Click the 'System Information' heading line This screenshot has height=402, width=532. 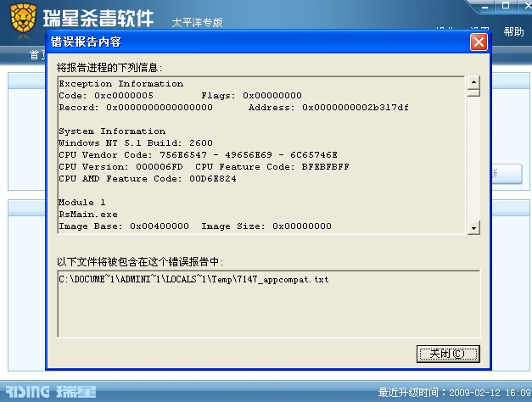[112, 131]
